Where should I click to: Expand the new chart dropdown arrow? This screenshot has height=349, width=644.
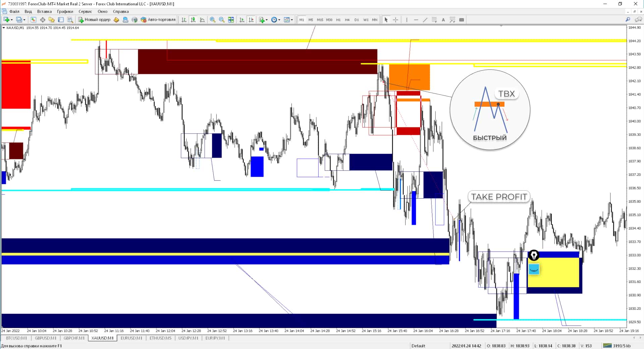12,20
